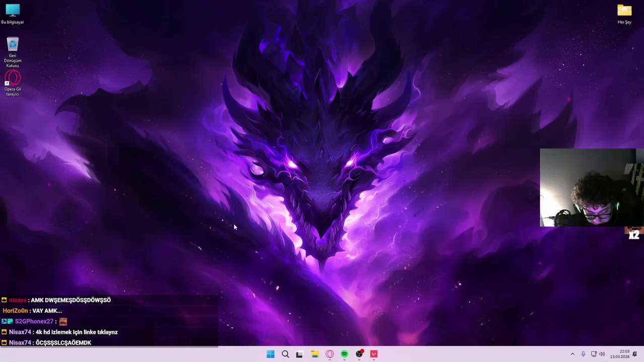Open the clock showing 22:03
This screenshot has height=362, width=644.
pos(620,354)
